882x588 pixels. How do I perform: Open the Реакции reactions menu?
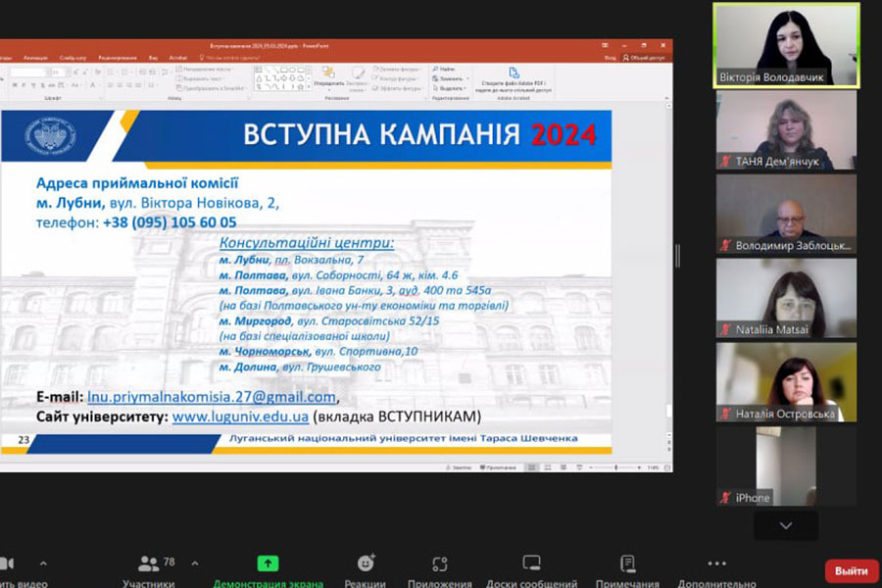[x=366, y=569]
